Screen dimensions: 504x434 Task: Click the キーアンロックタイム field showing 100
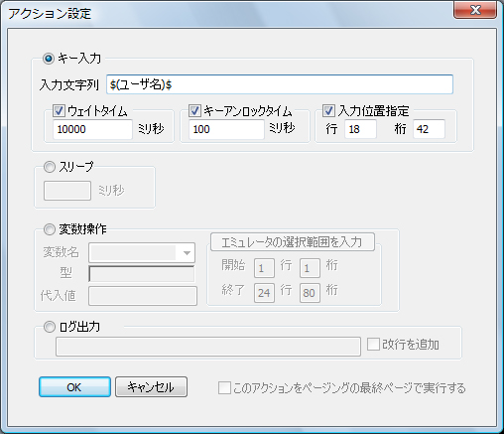click(x=226, y=129)
